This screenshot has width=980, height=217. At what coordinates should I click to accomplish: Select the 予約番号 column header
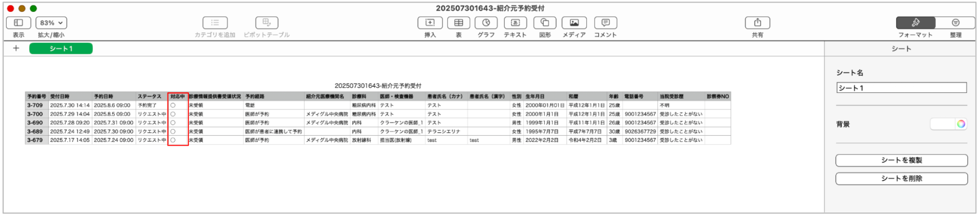[x=37, y=97]
